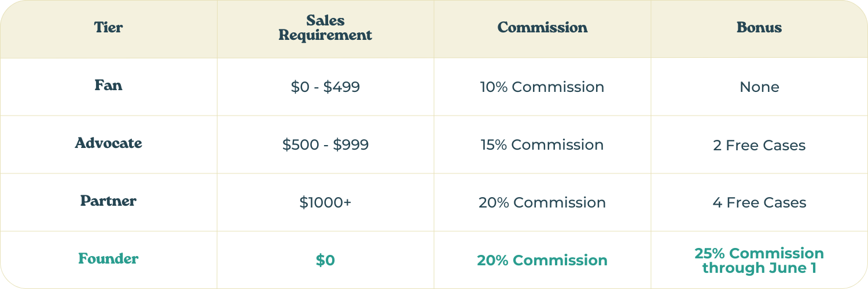Click the Commission column header
Viewport: 868px width, 289px height.
542,27
